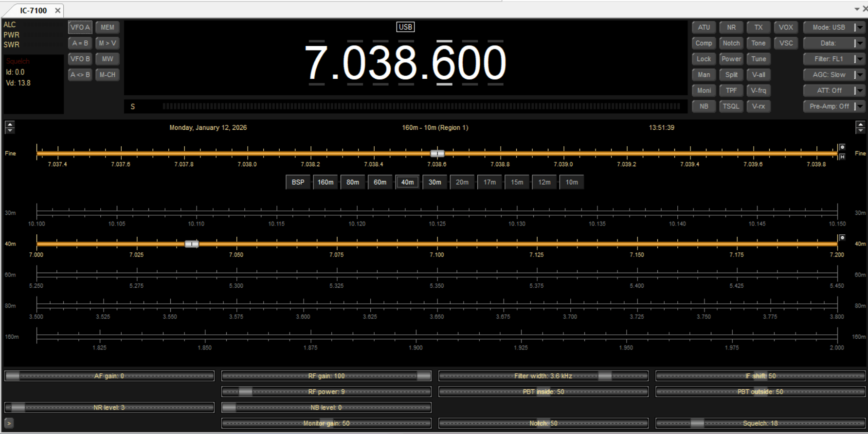The image size is (868, 434).
Task: Toggle the ATU antenna tuner button
Action: point(704,28)
